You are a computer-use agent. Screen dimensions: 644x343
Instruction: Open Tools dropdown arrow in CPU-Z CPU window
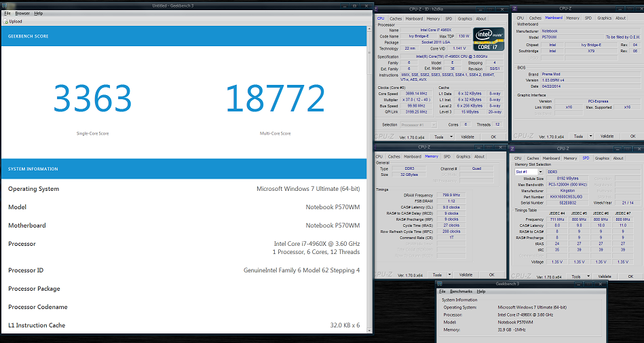coord(451,137)
